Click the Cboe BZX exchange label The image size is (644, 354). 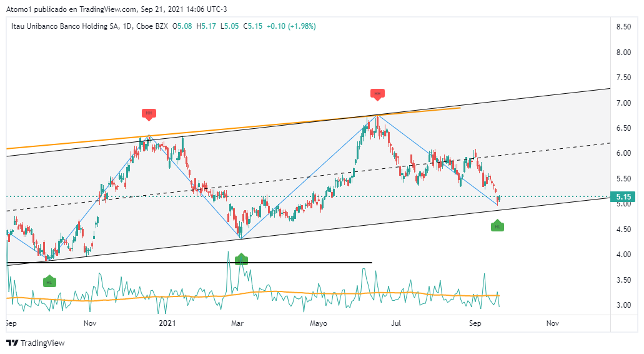153,26
